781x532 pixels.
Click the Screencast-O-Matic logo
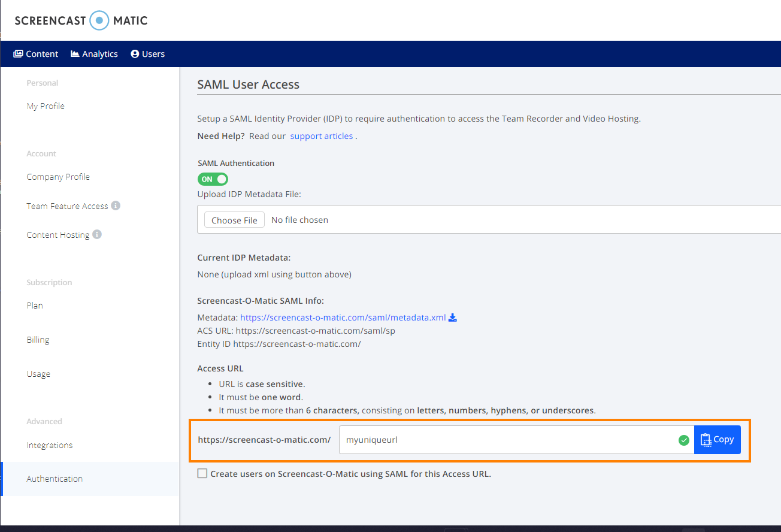point(81,20)
